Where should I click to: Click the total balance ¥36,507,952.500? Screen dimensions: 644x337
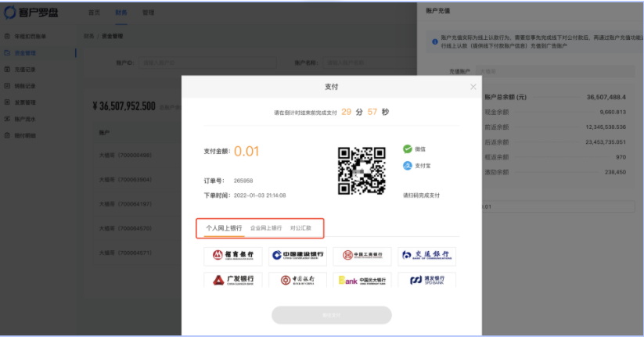124,106
